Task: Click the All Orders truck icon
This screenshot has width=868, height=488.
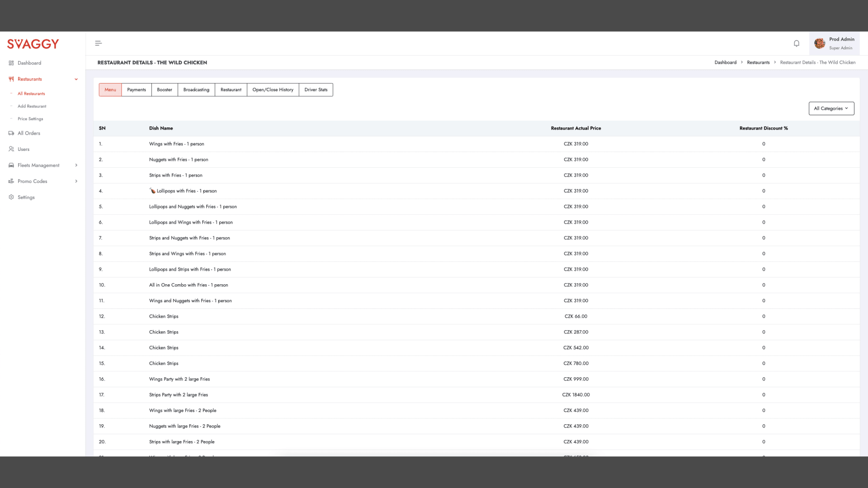Action: tap(11, 133)
